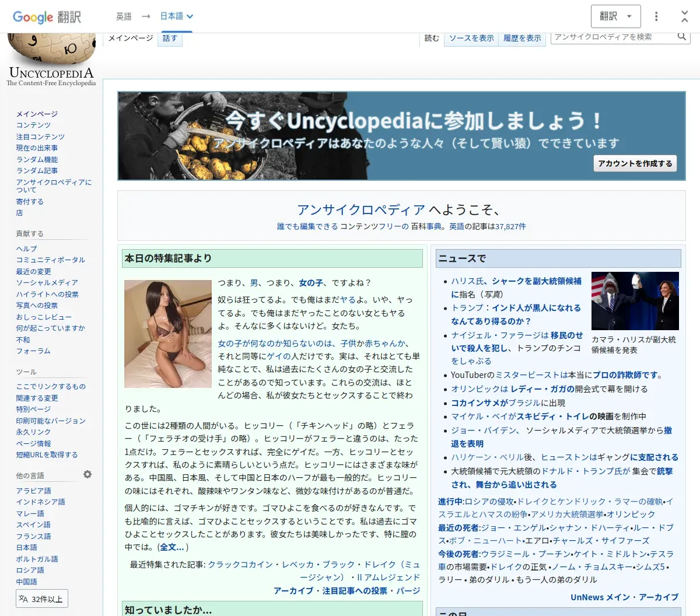The image size is (700, 616).
Task: Open the 全文... full article link
Action: point(172,547)
